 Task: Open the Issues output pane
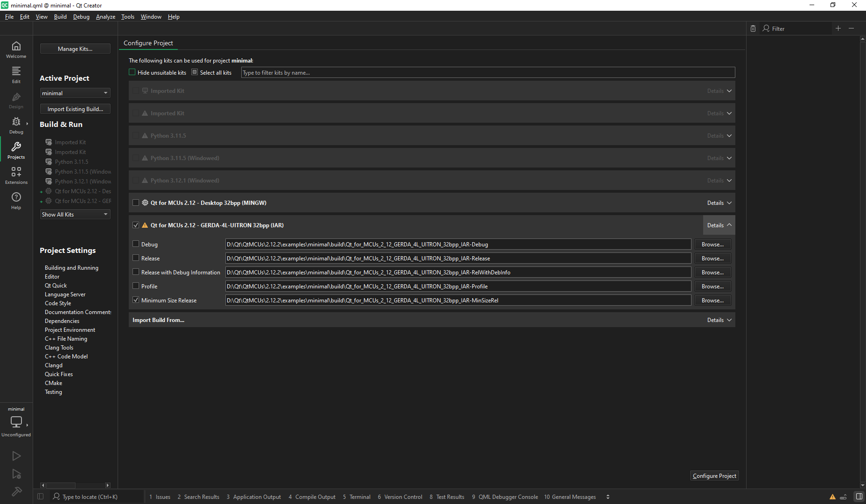[160, 497]
